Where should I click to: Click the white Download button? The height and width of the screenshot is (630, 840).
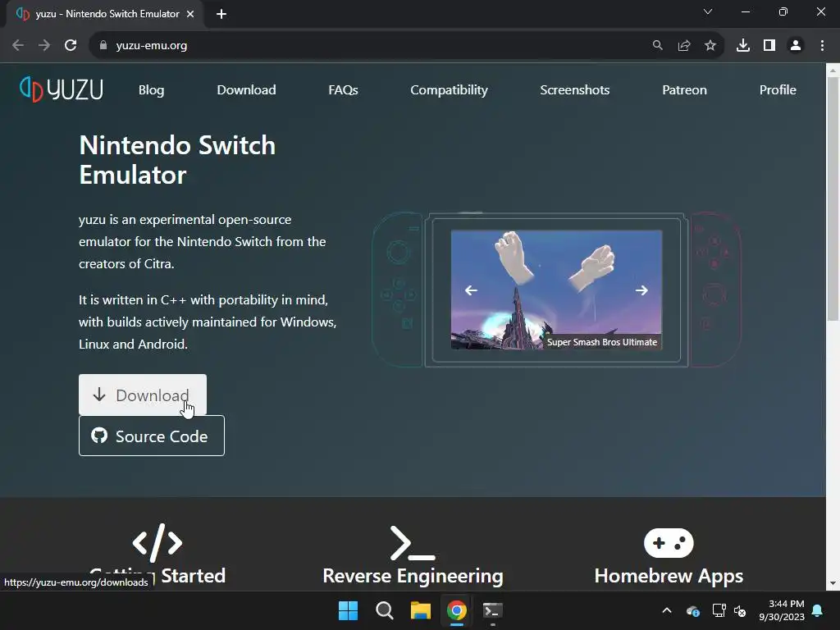click(143, 395)
